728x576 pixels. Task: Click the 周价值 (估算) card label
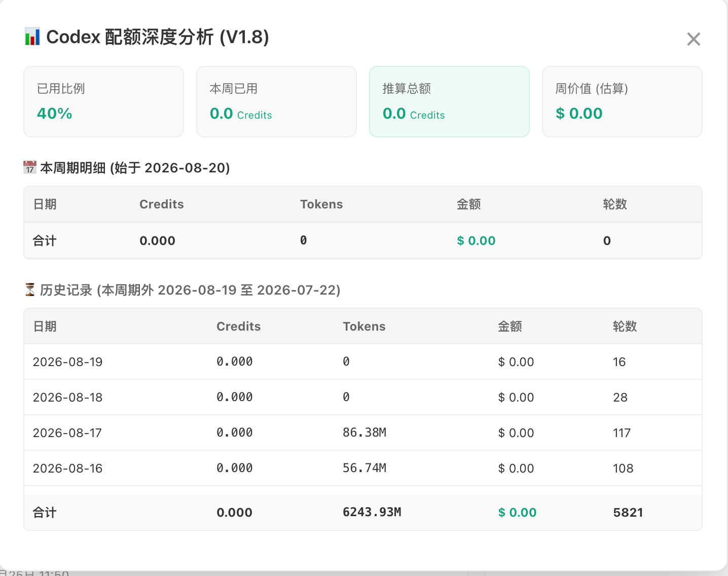592,89
